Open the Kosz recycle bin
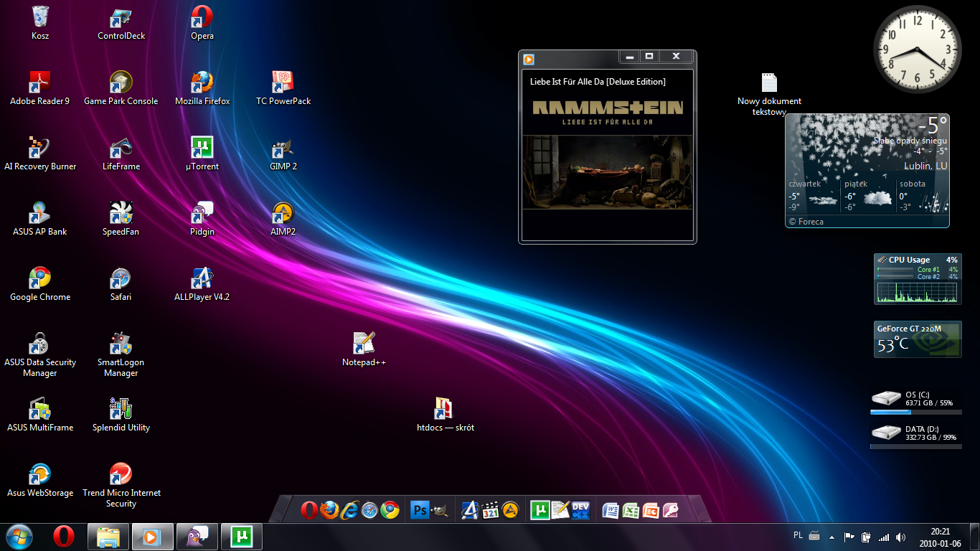980x551 pixels. [40, 18]
